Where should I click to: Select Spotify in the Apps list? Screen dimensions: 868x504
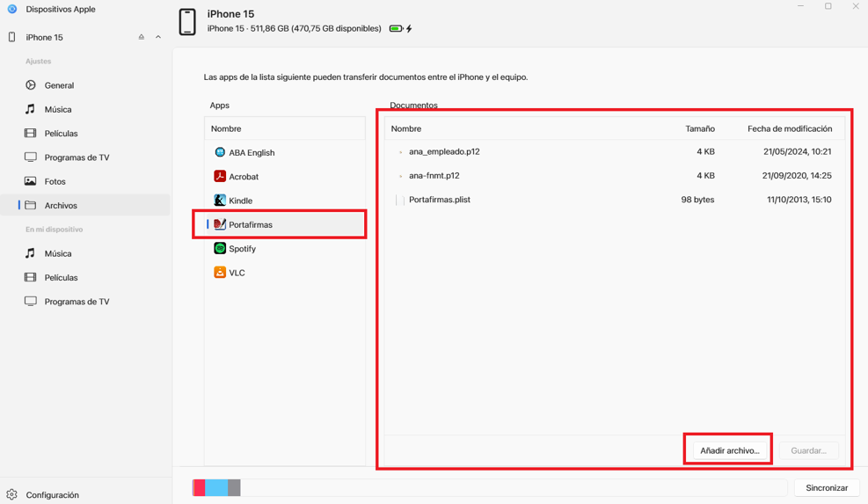285,248
